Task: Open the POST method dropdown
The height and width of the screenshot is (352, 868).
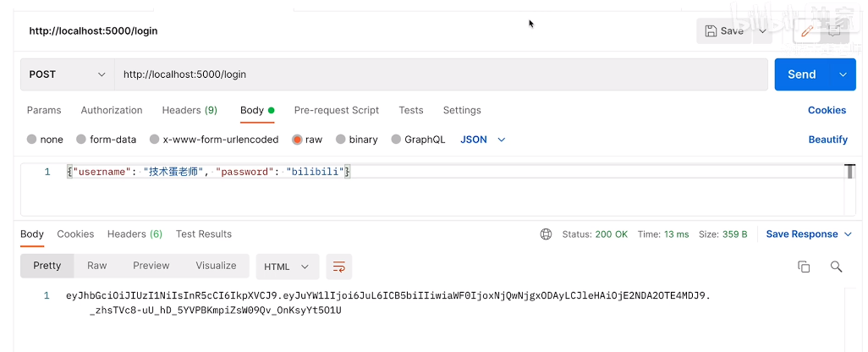Action: [x=68, y=74]
